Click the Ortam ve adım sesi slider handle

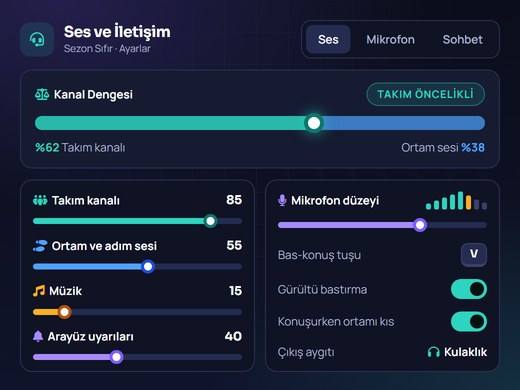[x=148, y=267]
